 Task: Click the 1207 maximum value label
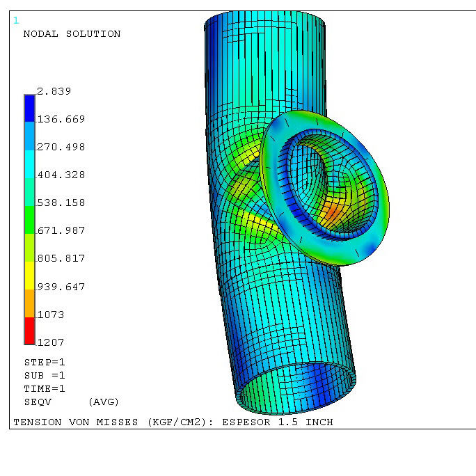coord(50,342)
